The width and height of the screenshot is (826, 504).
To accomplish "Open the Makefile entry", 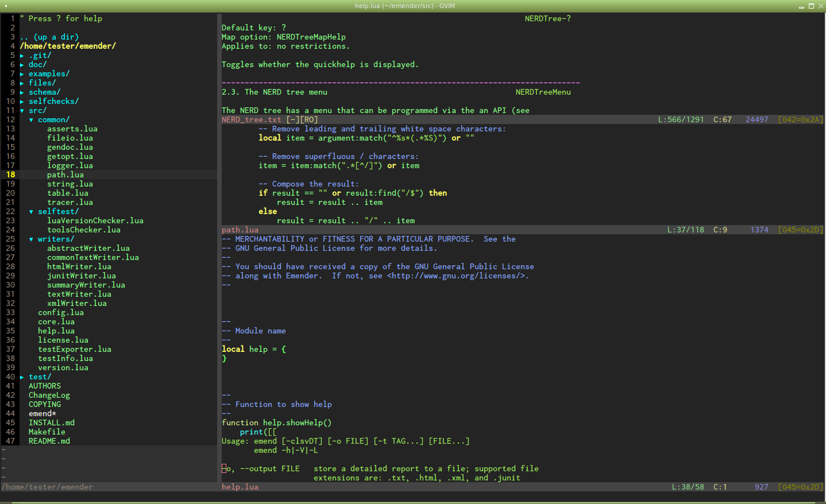I will coord(47,432).
